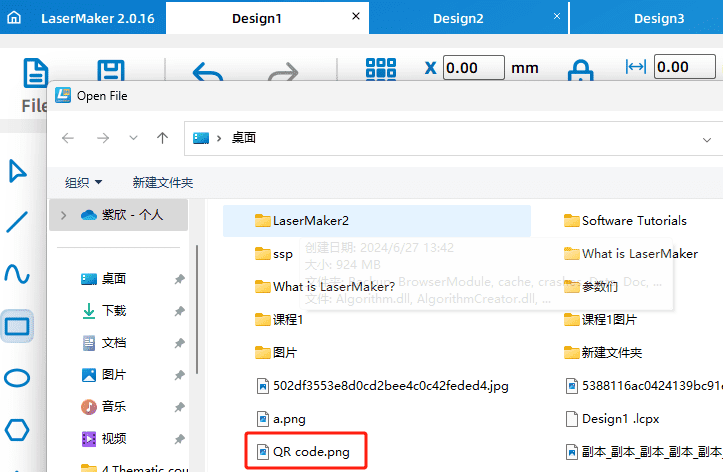723x472 pixels.
Task: Click the Save floppy disk icon
Action: 111,70
